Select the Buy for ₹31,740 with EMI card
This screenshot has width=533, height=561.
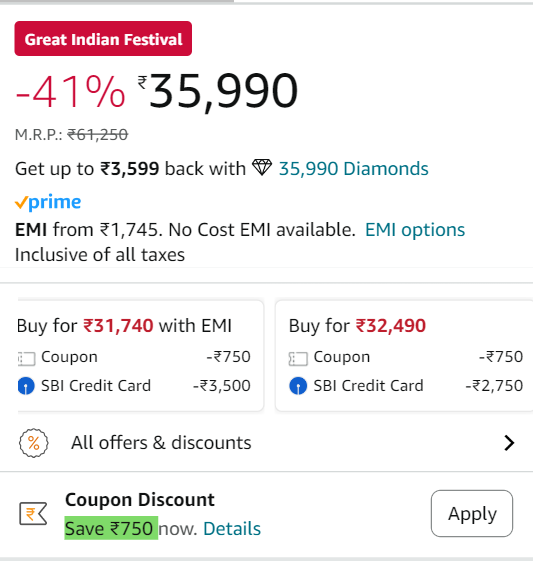[x=141, y=356]
